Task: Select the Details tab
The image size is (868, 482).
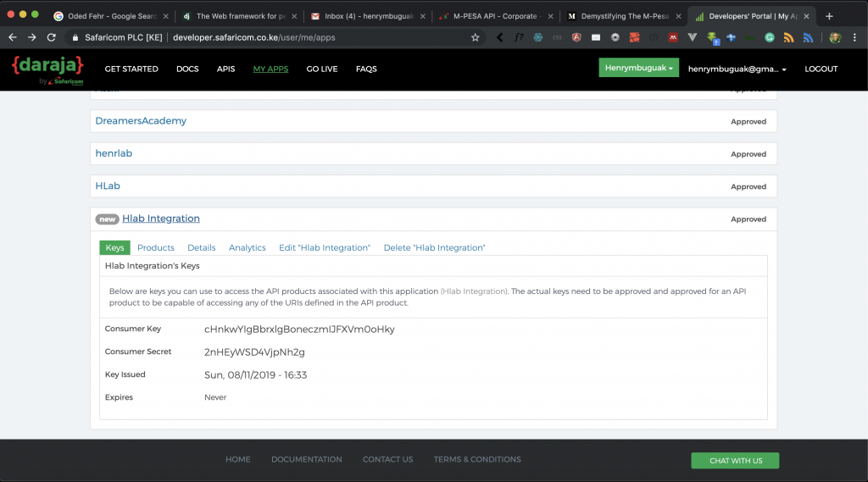Action: [x=202, y=247]
